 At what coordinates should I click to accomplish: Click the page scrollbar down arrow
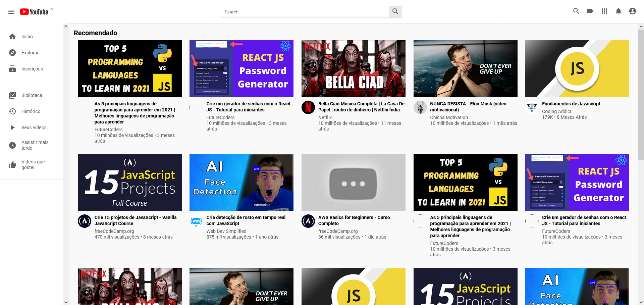pos(642,302)
